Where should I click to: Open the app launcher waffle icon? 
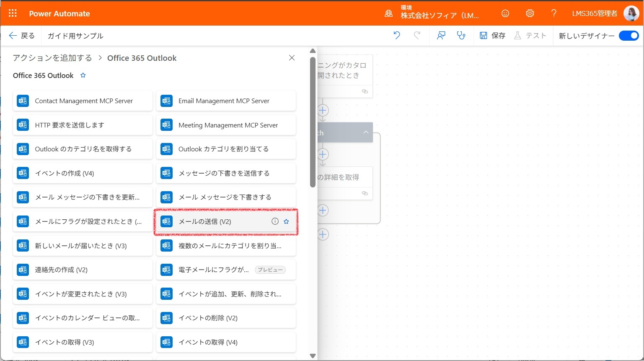[13, 13]
